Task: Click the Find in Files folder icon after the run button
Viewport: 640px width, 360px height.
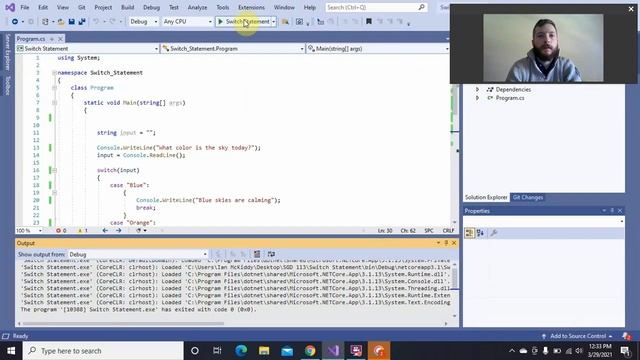Action: click(285, 22)
